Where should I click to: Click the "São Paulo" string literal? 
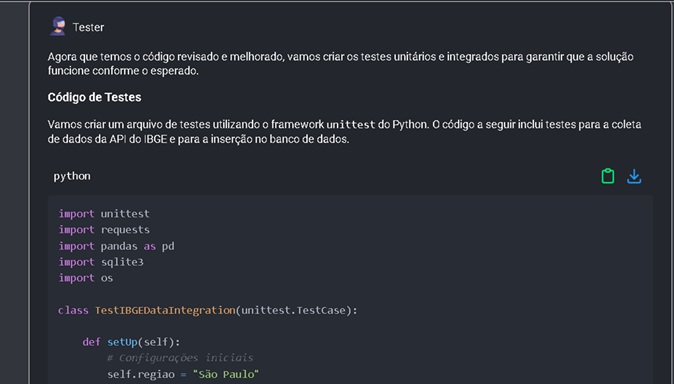point(226,374)
